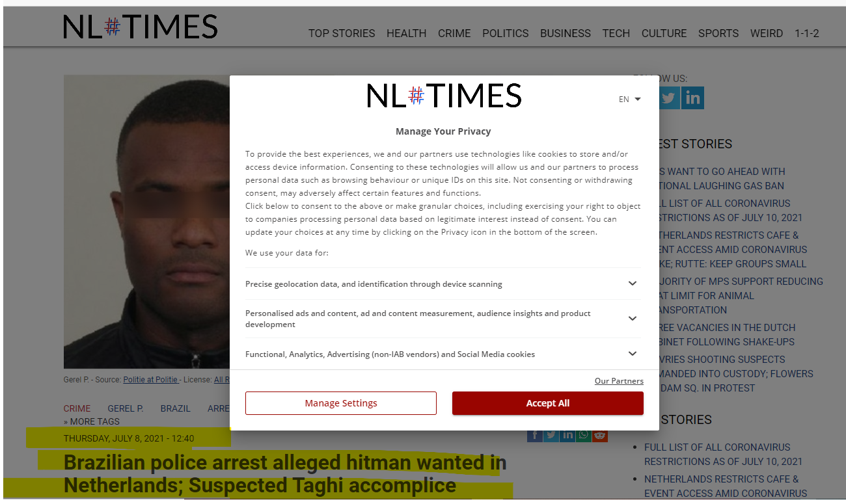This screenshot has width=846, height=504.
Task: Click the 'We use your data for:' text
Action: [287, 252]
